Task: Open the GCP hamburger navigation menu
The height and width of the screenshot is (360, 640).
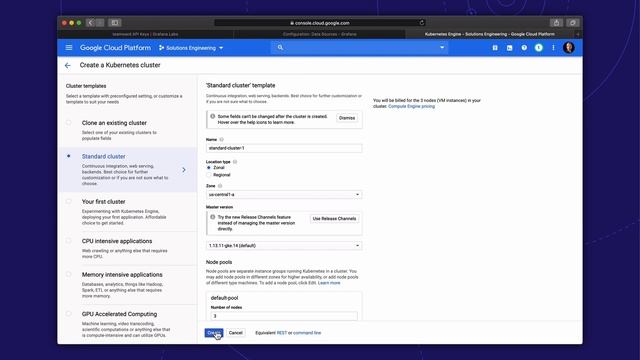Action: click(x=69, y=48)
